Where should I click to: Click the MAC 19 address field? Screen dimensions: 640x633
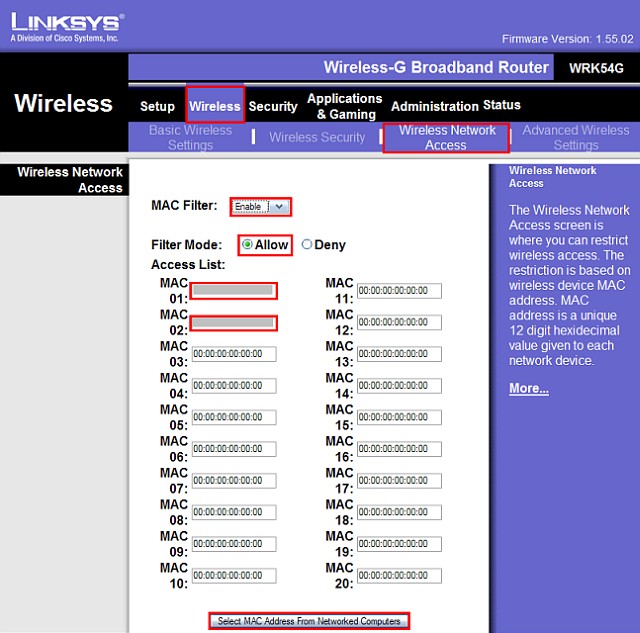click(x=399, y=544)
